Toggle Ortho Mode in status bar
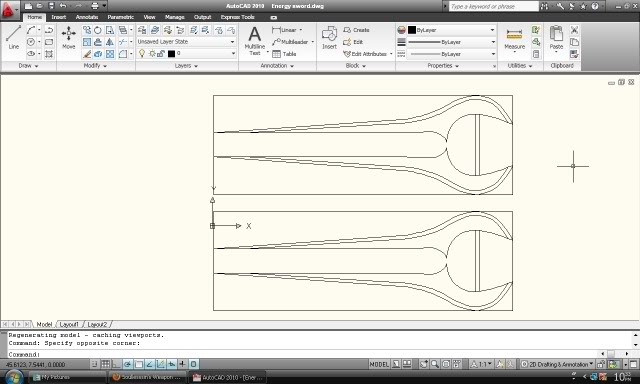 [117, 364]
